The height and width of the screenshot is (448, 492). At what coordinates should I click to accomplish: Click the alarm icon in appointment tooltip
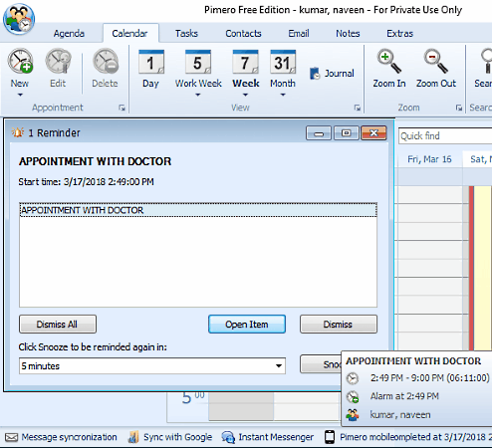[x=353, y=396]
